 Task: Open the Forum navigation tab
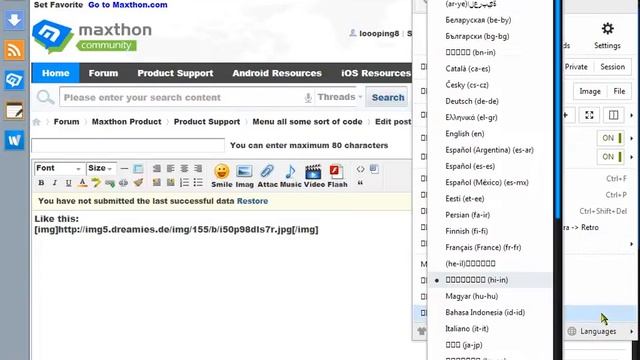click(x=103, y=73)
